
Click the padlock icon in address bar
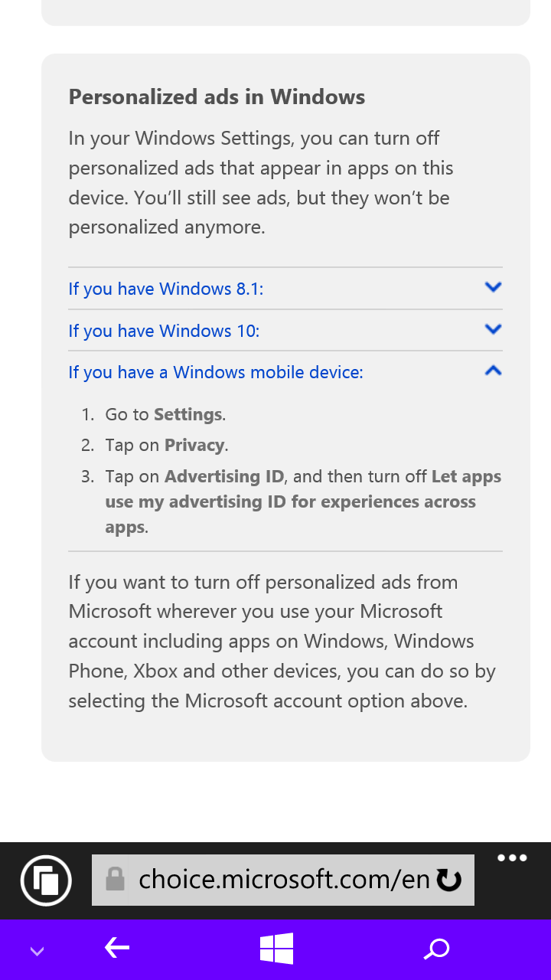point(115,879)
